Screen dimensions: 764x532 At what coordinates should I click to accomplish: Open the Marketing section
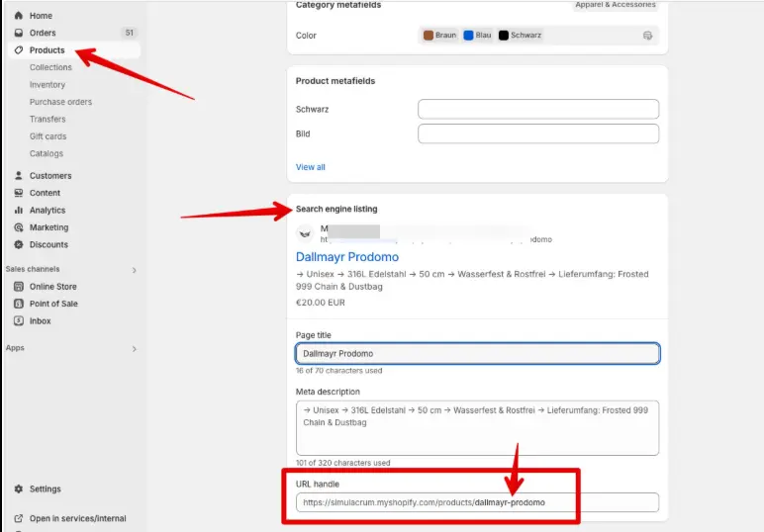click(48, 227)
